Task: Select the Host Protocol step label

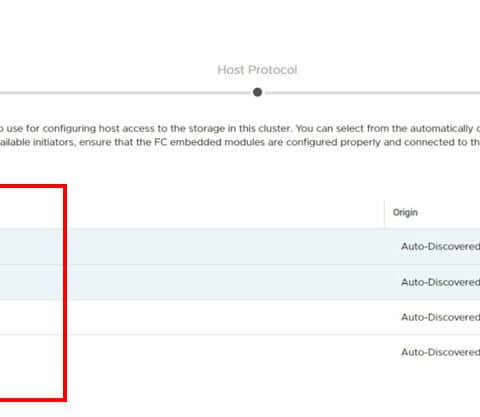Action: coord(257,70)
